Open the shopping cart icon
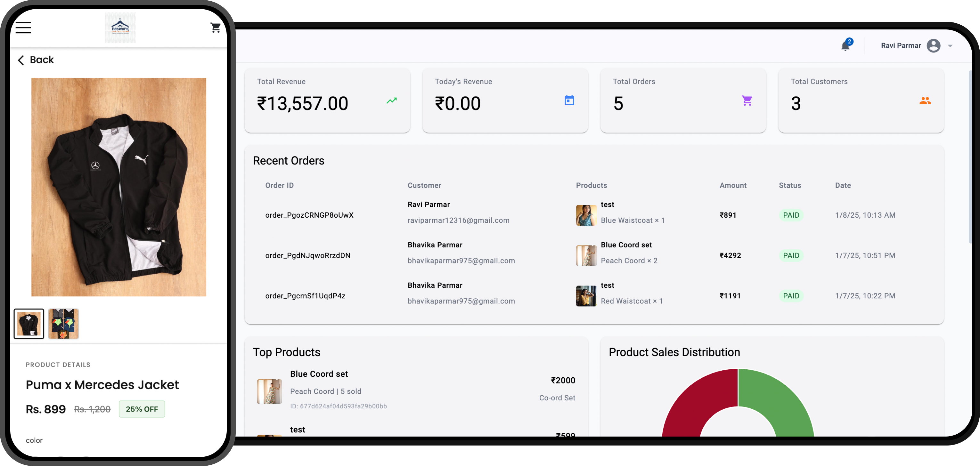Viewport: 980px width, 466px height. pos(215,27)
